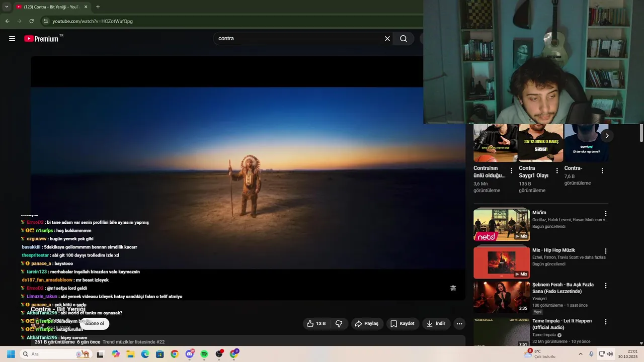Open OBS Studio from the taskbar
The width and height of the screenshot is (644, 362).
[219, 354]
